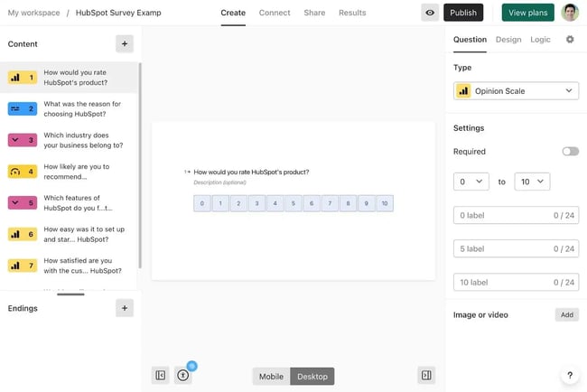Click scale option 5 in preview
Viewport: 587px width, 392px height.
[x=293, y=203]
